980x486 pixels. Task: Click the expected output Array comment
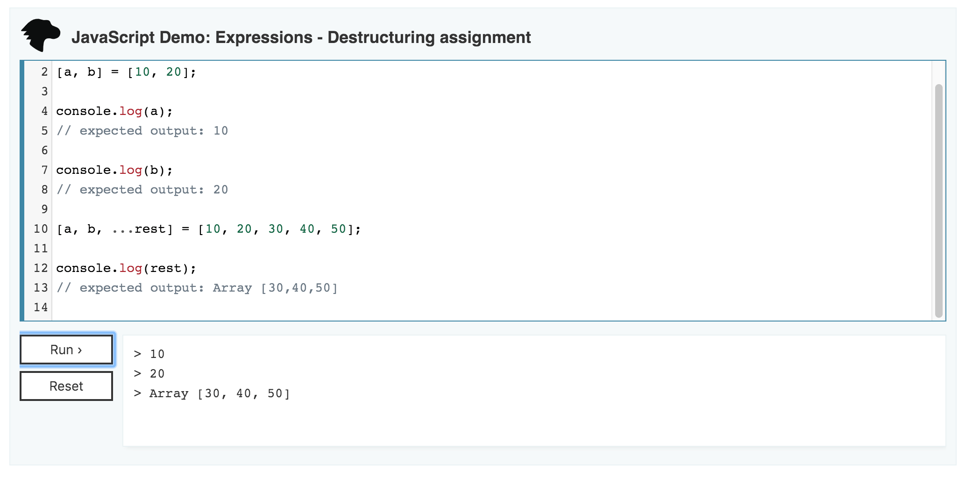[197, 288]
